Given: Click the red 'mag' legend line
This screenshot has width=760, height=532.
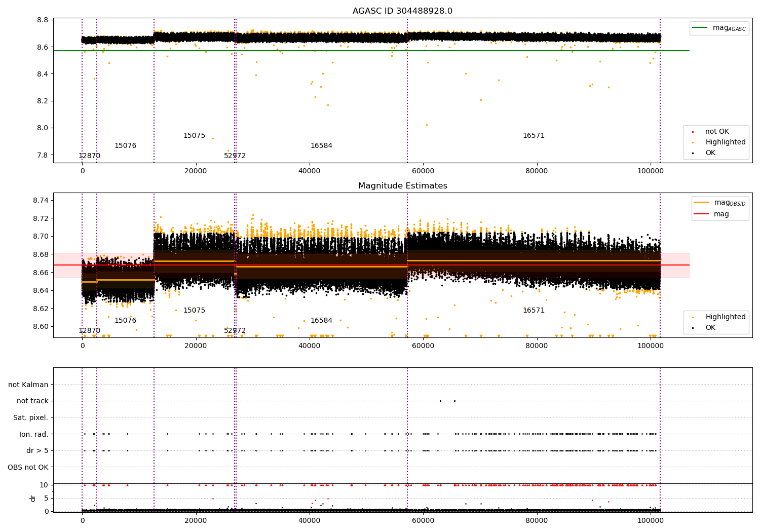Looking at the screenshot, I should click(x=702, y=214).
